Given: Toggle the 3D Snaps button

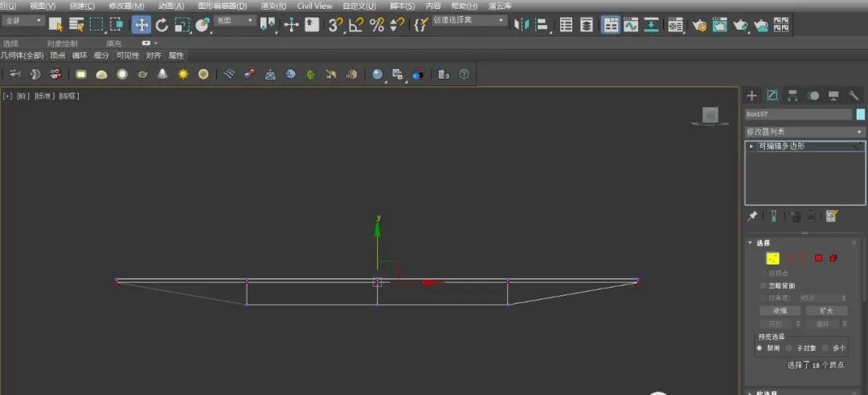Looking at the screenshot, I should click(x=335, y=24).
